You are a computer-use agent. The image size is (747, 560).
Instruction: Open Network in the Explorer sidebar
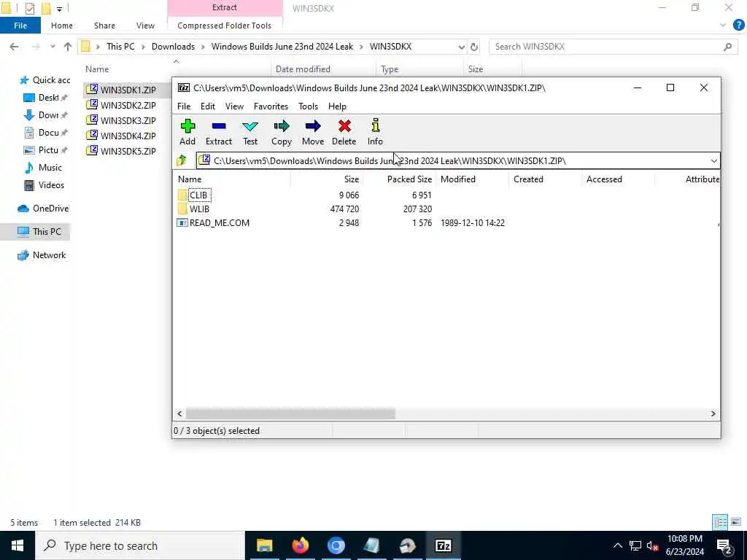[x=42, y=255]
